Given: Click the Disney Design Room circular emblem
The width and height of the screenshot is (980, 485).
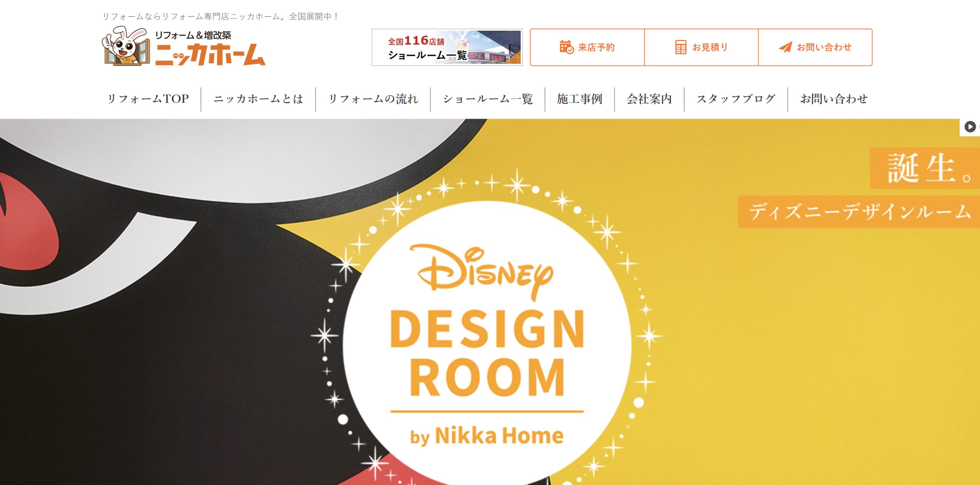Looking at the screenshot, I should (487, 343).
